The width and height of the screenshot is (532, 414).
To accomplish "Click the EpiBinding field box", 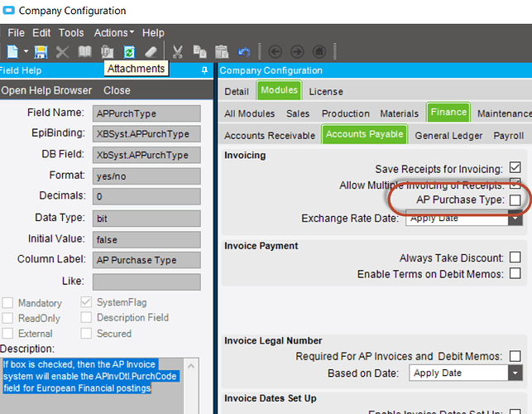I will (x=146, y=134).
